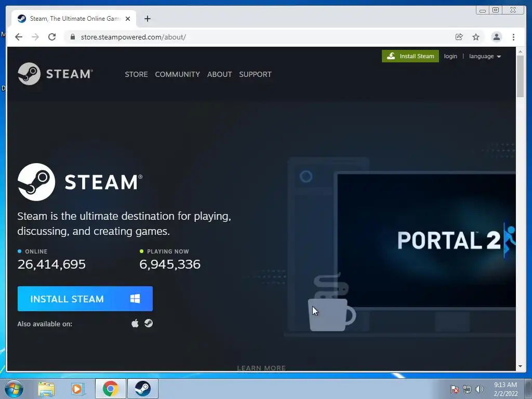Click the Chrome back arrow
Viewport: 532px width, 399px height.
pyautogui.click(x=19, y=37)
